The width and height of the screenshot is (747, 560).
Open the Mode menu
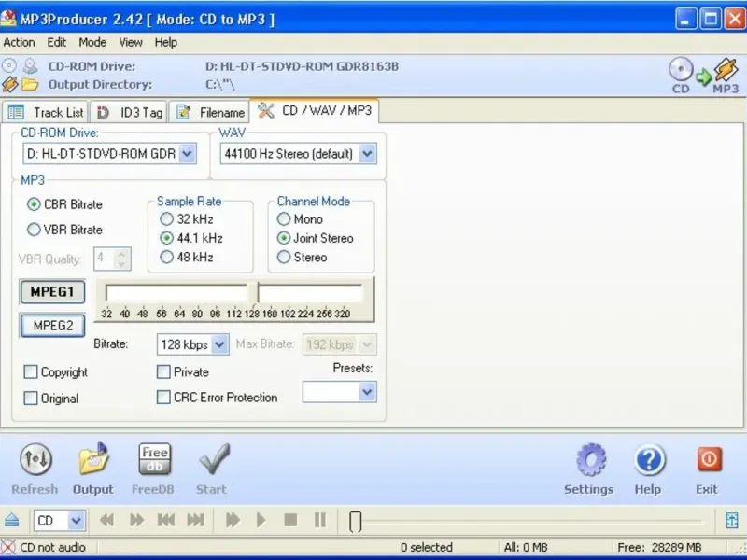coord(92,42)
